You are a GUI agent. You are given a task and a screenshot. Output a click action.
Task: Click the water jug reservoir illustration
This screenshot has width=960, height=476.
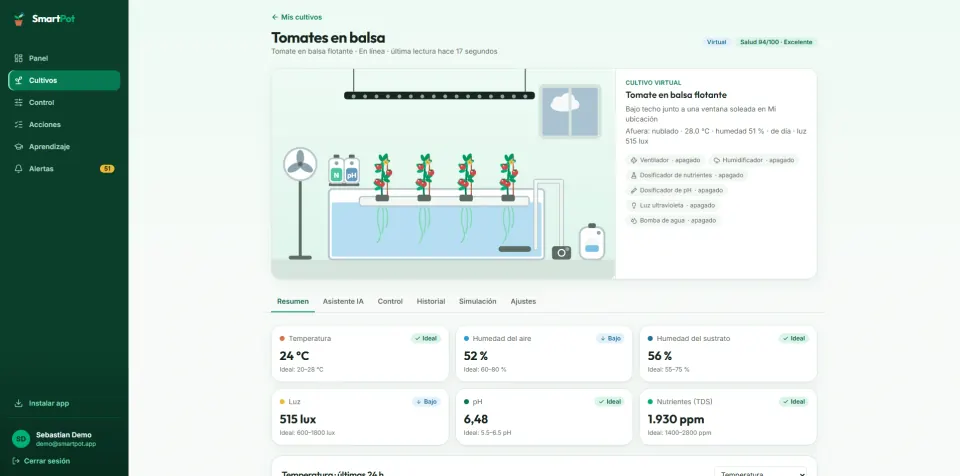[592, 242]
